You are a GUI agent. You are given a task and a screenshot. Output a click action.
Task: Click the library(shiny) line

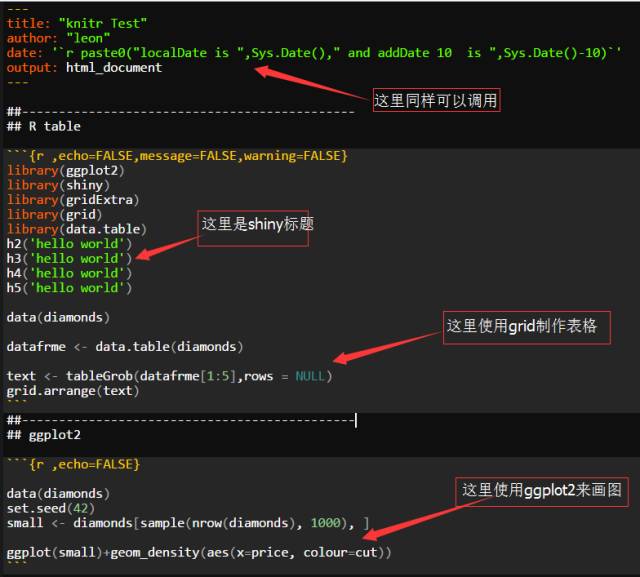[58, 185]
